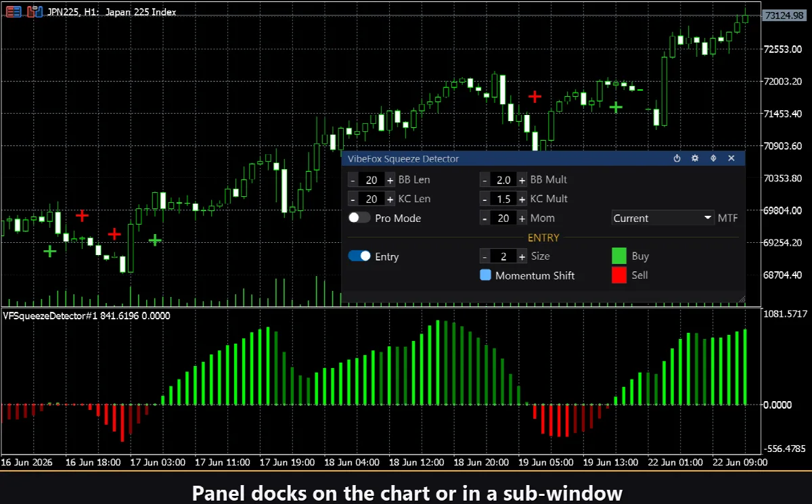Click the 1081.5717 indicator scale value
The image size is (812, 504).
785,315
